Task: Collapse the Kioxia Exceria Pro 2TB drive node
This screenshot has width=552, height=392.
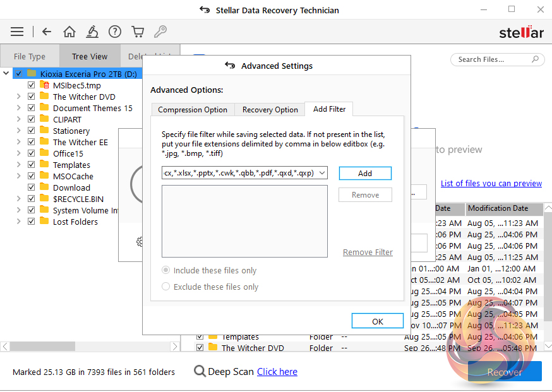Action: (x=6, y=74)
